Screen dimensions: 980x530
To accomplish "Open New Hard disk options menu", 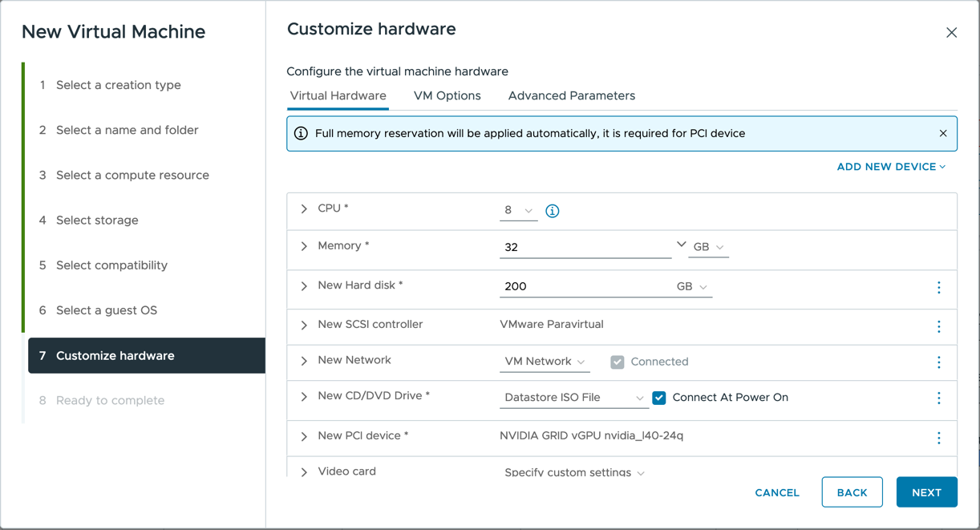I will (938, 287).
